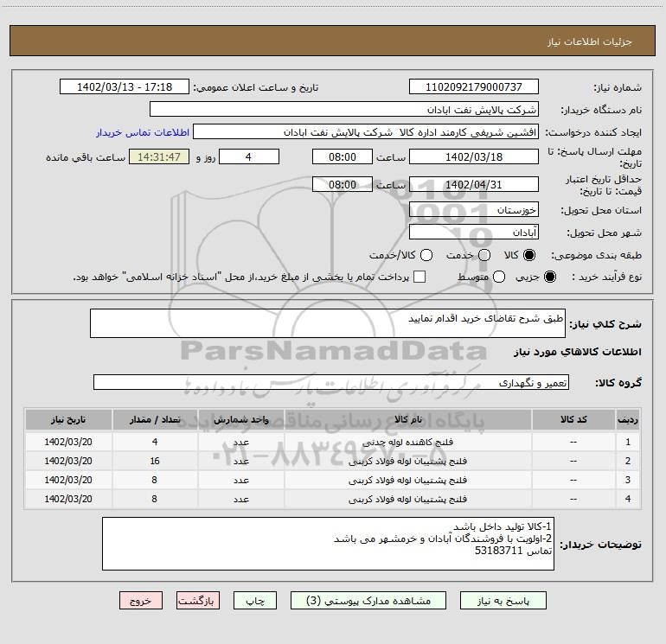Viewport: 666px width, 644px height.
Task: Click the remaining time value 14:31:47
Action: point(159,156)
